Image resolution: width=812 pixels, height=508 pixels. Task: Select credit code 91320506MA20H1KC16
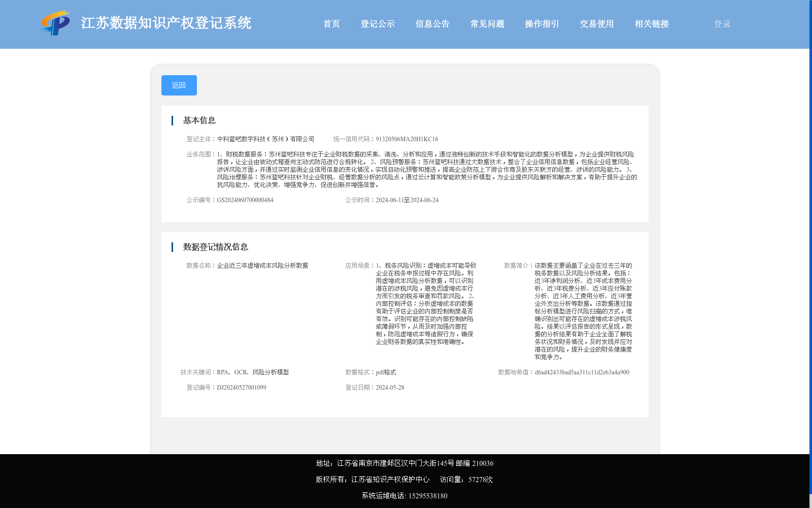pyautogui.click(x=407, y=139)
